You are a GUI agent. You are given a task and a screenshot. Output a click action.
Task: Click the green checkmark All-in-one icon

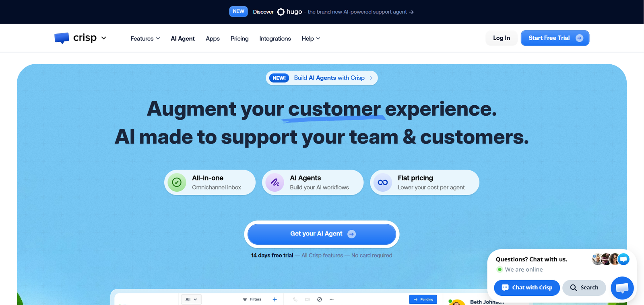pos(177,182)
